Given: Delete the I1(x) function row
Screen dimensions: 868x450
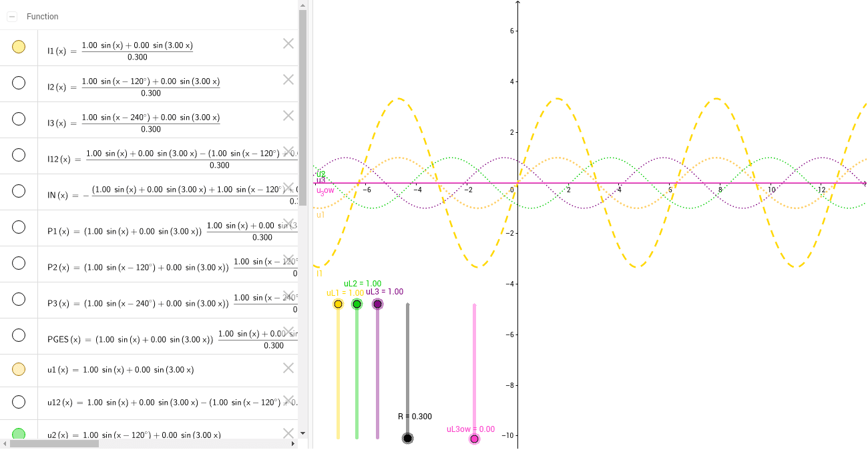Looking at the screenshot, I should [x=288, y=43].
